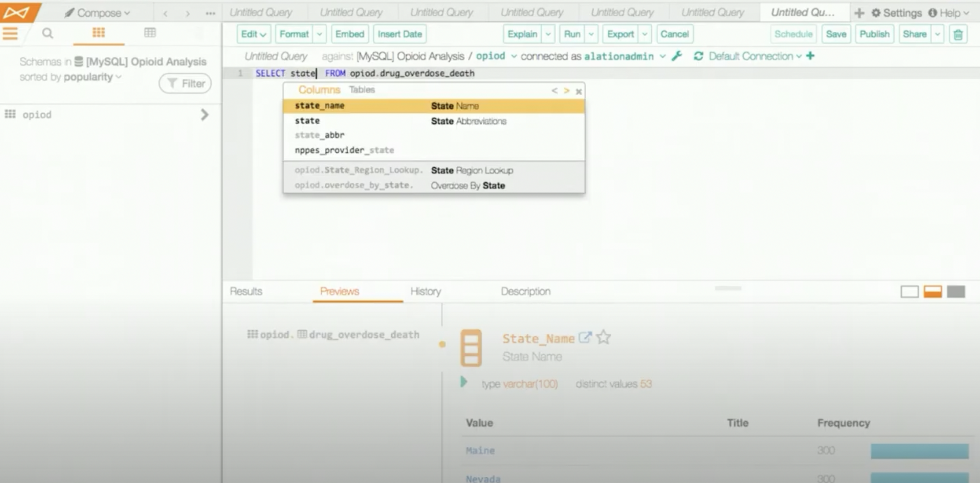This screenshot has width=980, height=483.
Task: Open the three-dots overflow menu
Action: coord(210,14)
